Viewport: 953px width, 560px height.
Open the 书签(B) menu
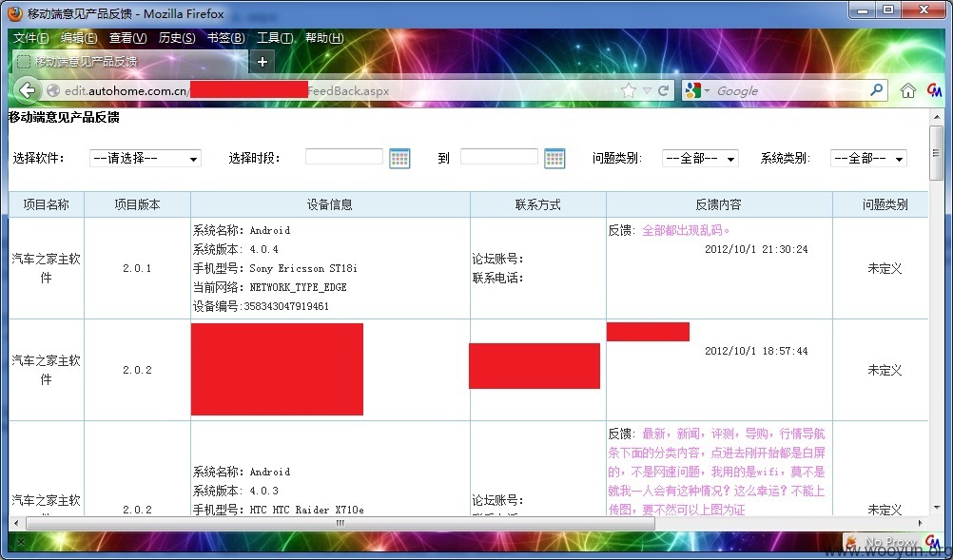[226, 38]
